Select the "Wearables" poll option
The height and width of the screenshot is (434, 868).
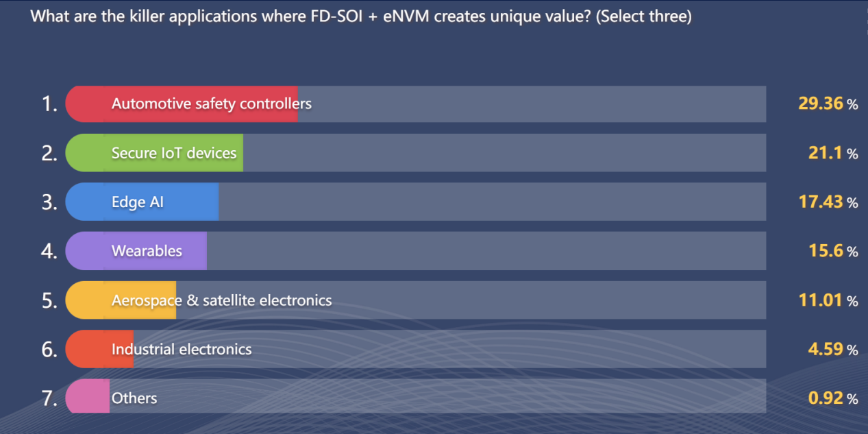point(147,251)
